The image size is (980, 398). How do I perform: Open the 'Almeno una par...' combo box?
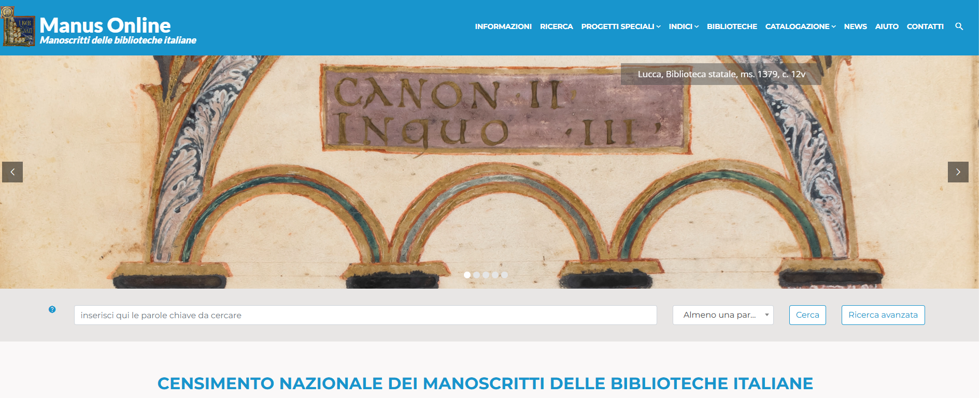(x=723, y=315)
